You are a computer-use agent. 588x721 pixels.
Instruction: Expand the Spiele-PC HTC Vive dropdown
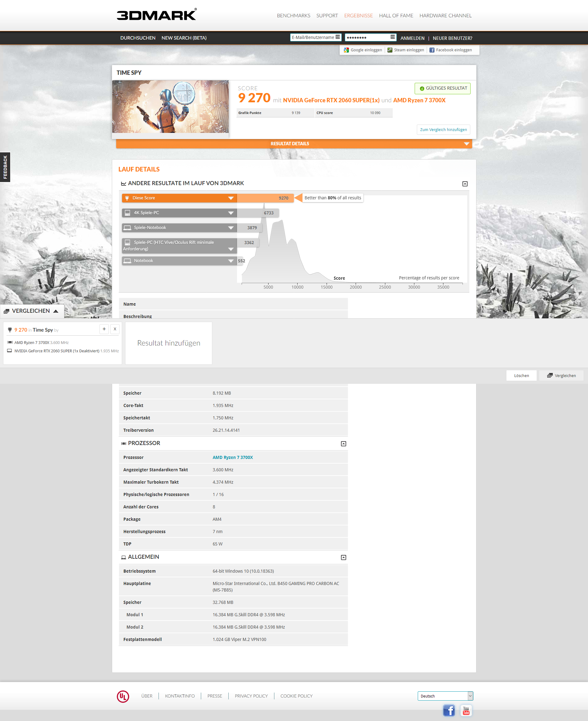click(231, 249)
